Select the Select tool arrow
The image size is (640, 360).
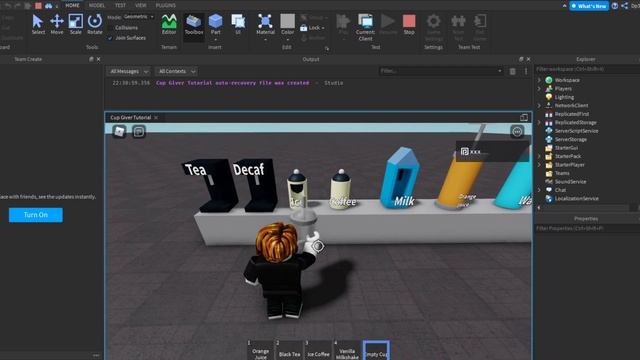pyautogui.click(x=38, y=22)
